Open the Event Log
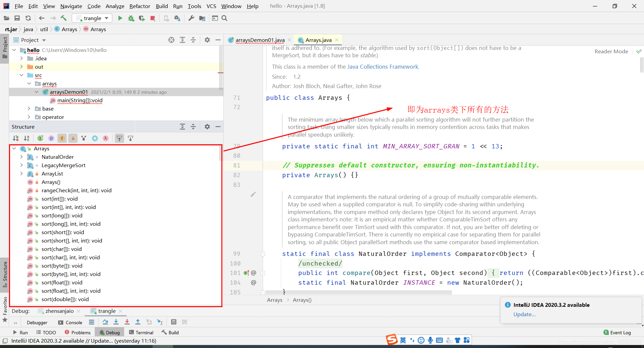 click(617, 332)
